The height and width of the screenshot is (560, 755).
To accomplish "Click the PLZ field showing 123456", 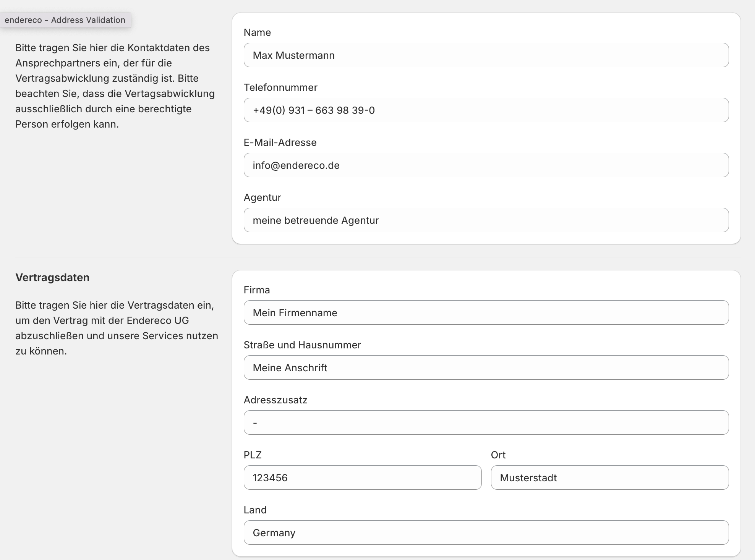I will pyautogui.click(x=363, y=477).
